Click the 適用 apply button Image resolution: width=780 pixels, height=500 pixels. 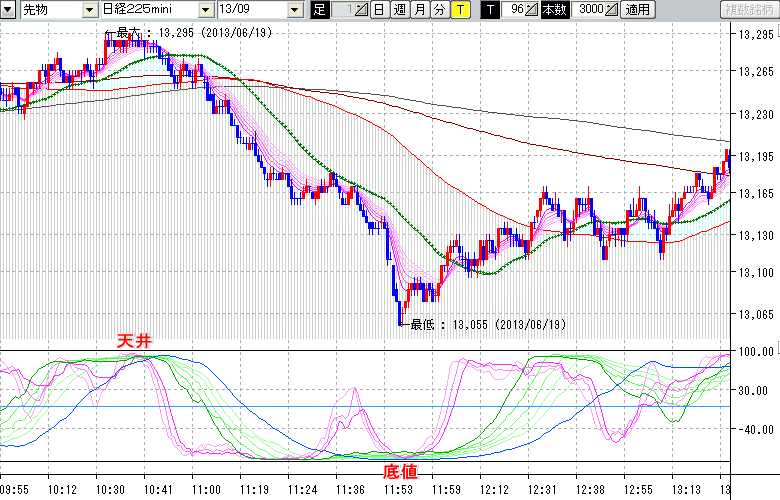637,10
